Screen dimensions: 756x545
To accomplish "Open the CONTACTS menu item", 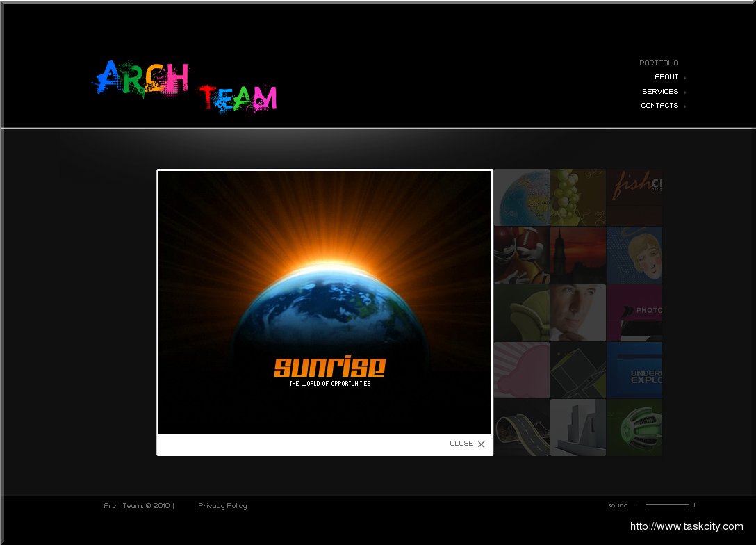I will [659, 105].
